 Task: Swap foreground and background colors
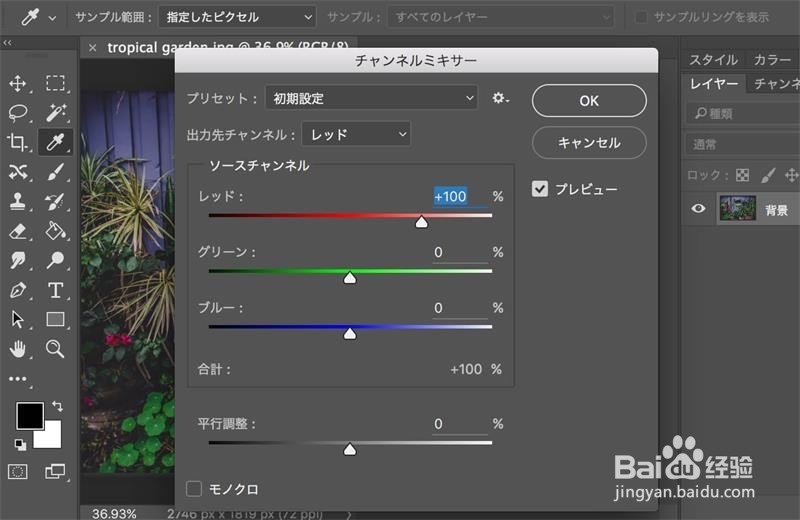(x=57, y=407)
